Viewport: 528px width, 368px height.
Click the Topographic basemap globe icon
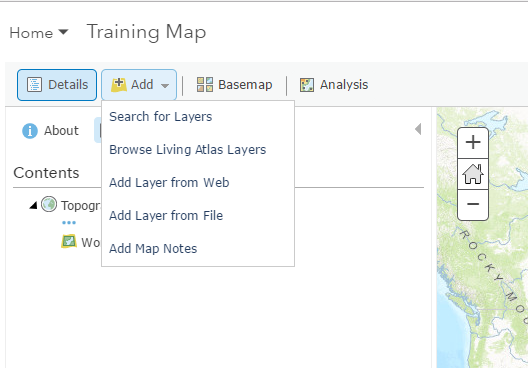[x=49, y=204]
